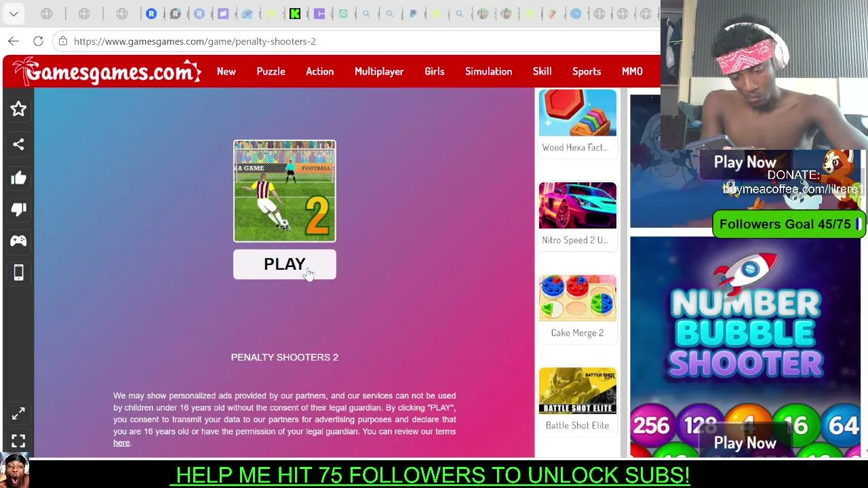The height and width of the screenshot is (488, 868).
Task: Open the New games menu
Action: (x=226, y=71)
